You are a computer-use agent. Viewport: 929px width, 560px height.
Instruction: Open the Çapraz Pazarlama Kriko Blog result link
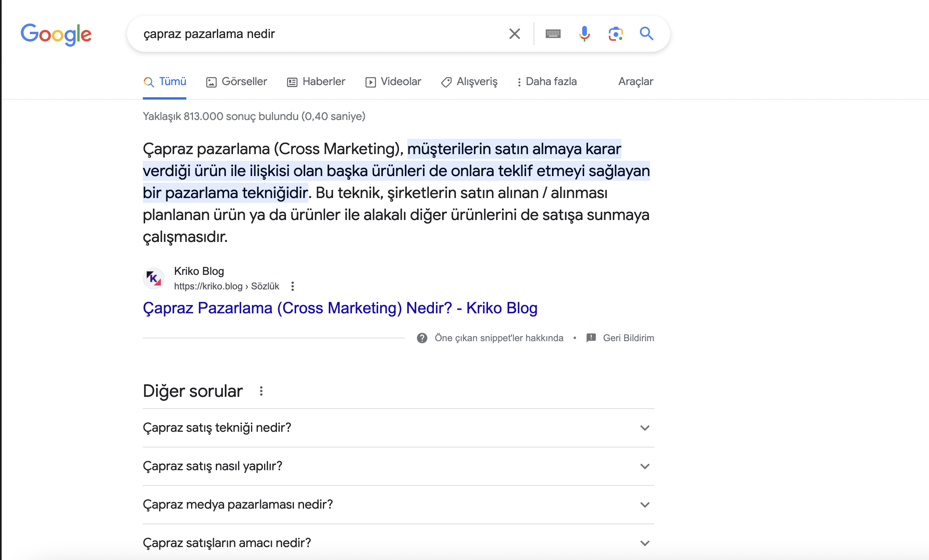tap(340, 308)
